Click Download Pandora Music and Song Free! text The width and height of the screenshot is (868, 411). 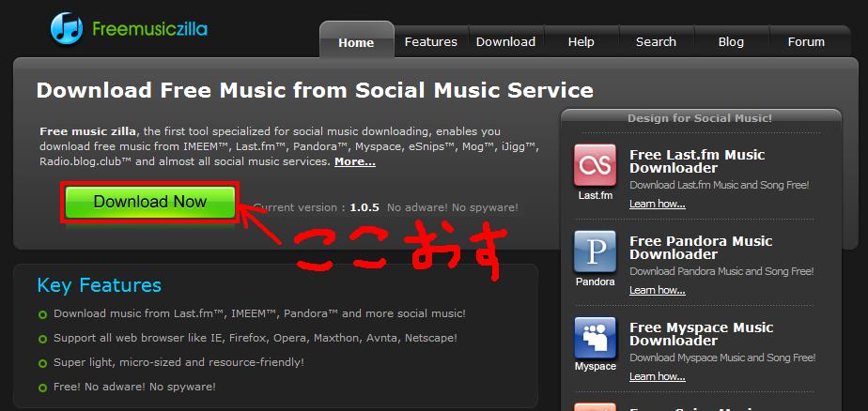tap(721, 271)
